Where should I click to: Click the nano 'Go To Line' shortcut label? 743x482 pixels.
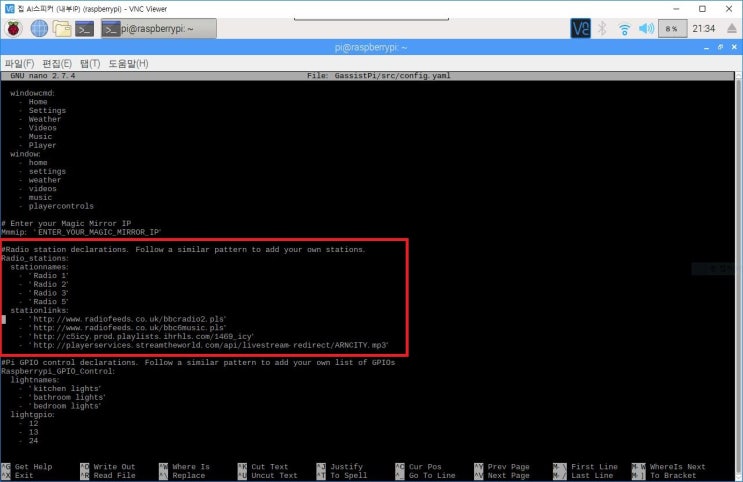432,475
